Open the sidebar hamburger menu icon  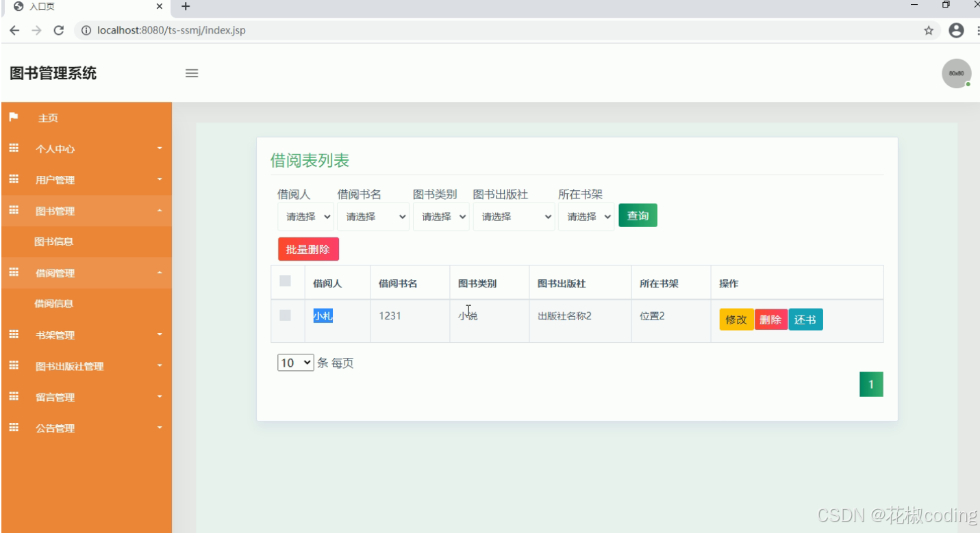pyautogui.click(x=192, y=73)
